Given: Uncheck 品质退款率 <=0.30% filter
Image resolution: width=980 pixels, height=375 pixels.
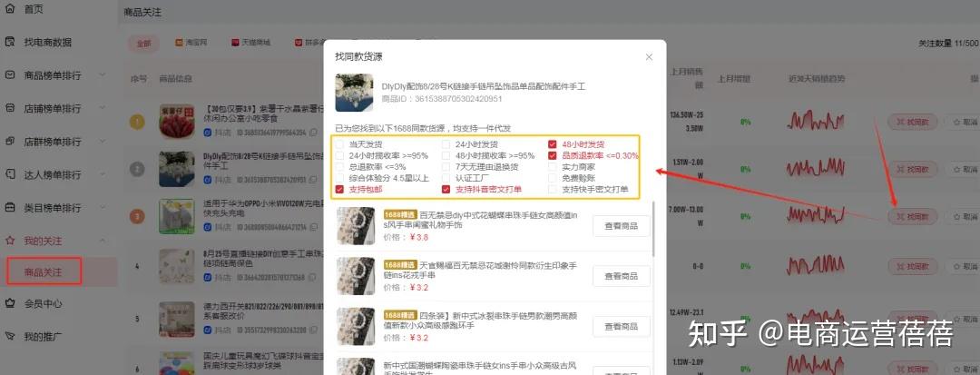Looking at the screenshot, I should point(553,155).
